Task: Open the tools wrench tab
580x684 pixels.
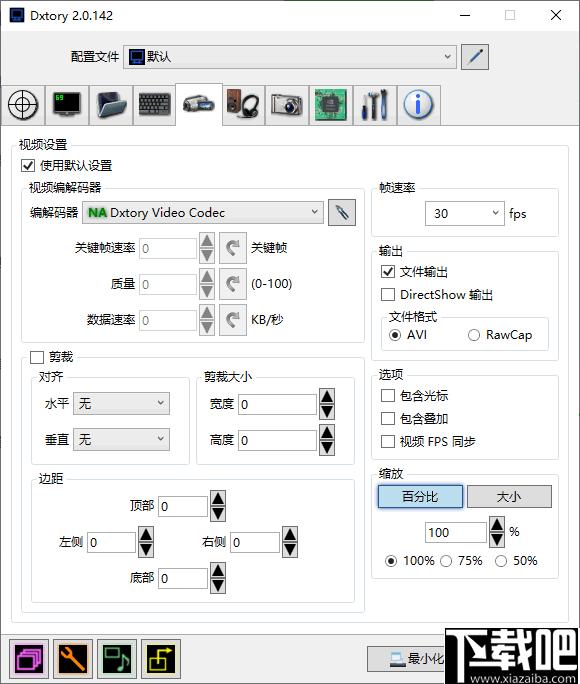Action: (375, 105)
